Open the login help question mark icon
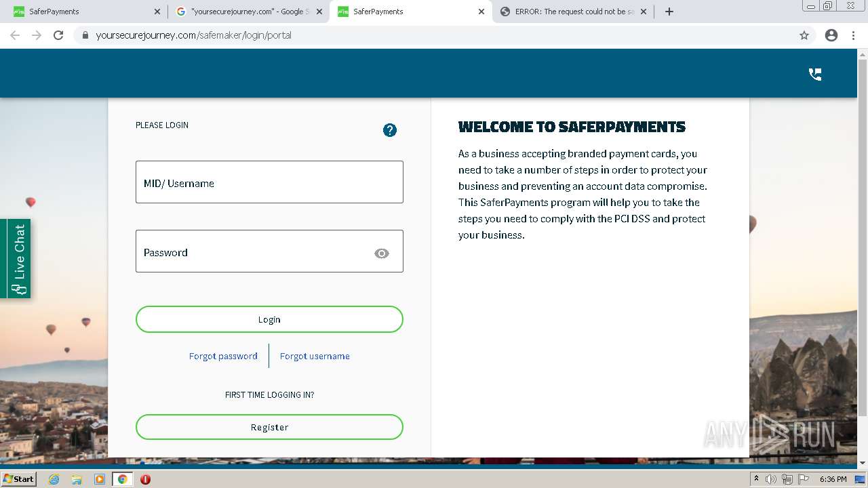This screenshot has width=868, height=488. [x=390, y=130]
